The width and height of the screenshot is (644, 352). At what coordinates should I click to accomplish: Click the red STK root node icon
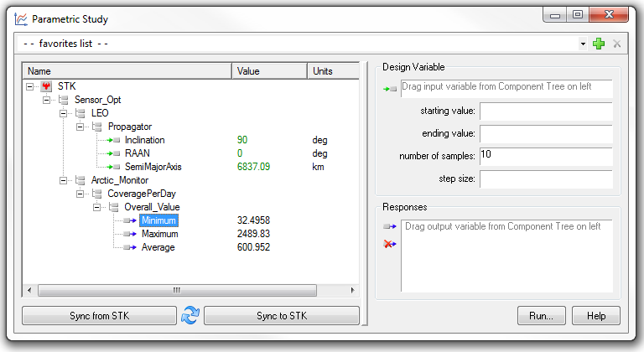pyautogui.click(x=46, y=86)
